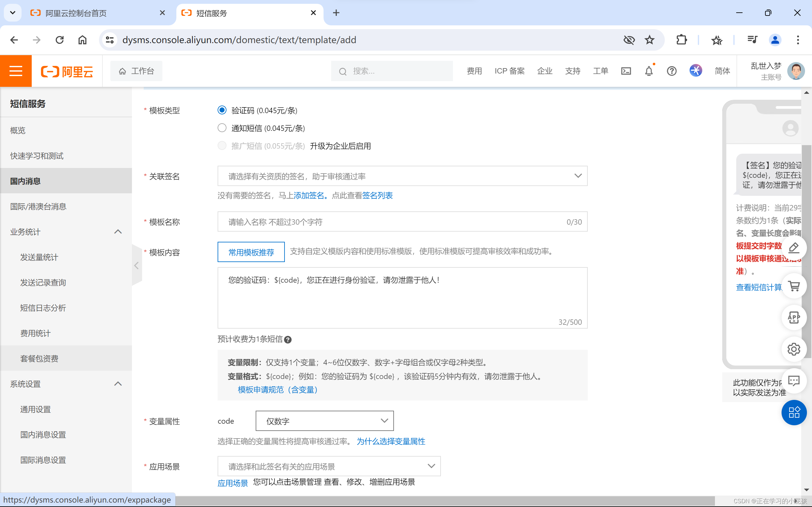Screen dimensions: 812x507
Task: Select 验证码 template type
Action: [222, 110]
